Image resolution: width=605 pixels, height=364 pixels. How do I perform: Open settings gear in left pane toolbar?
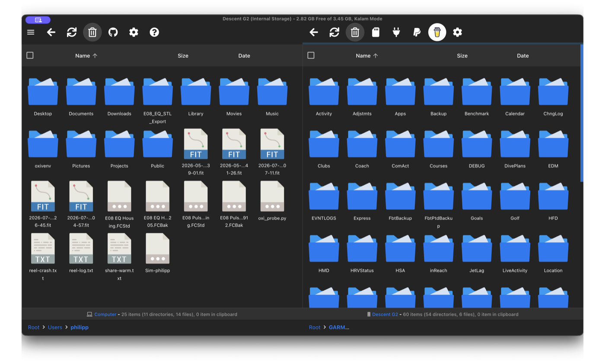[x=134, y=32]
